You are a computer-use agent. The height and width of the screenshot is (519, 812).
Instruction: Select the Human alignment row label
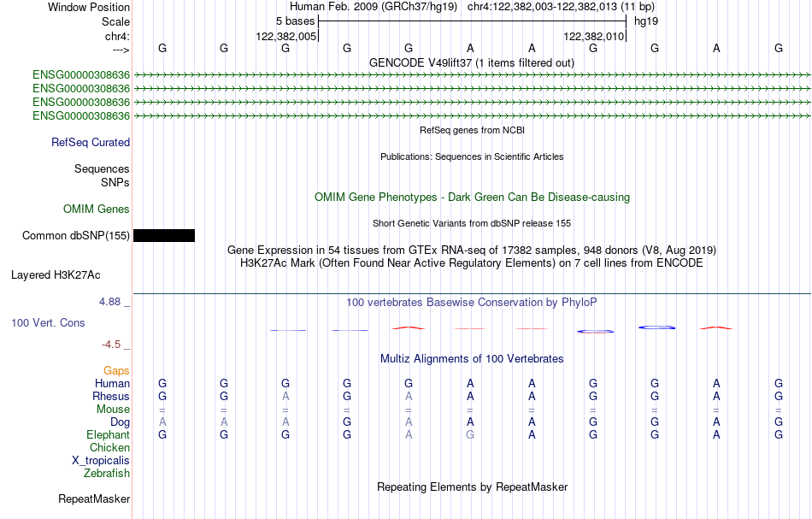[112, 383]
